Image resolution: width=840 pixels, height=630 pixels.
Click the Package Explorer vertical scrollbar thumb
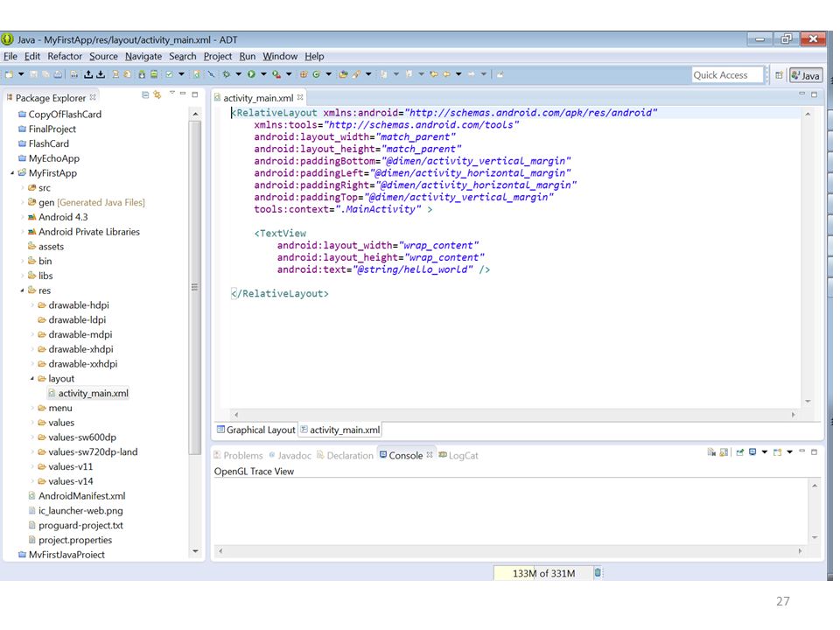click(194, 287)
